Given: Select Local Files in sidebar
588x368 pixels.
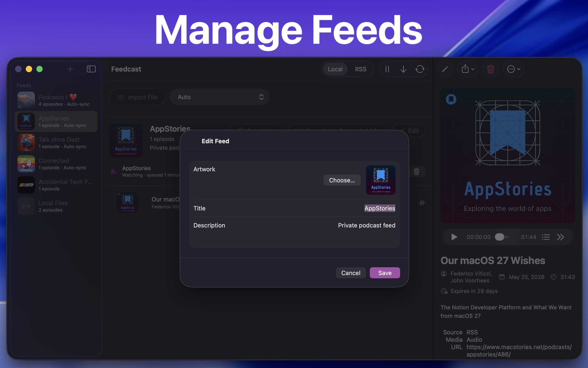Looking at the screenshot, I should [56, 206].
